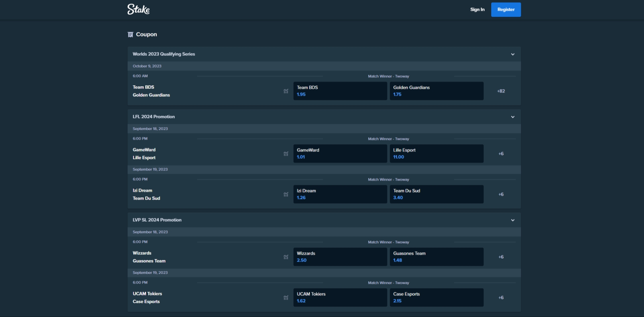
Task: Open stats icon for UCAM Tokiers match
Action: tap(286, 298)
